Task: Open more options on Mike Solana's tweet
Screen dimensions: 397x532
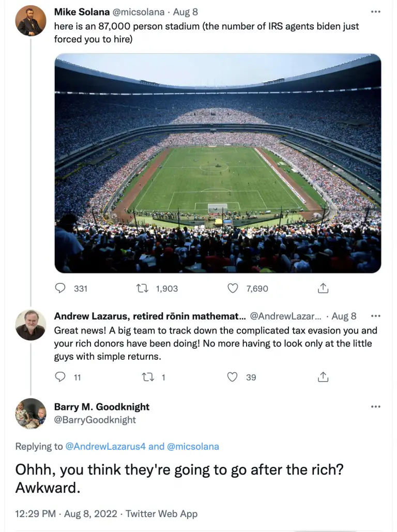Action: coord(376,12)
